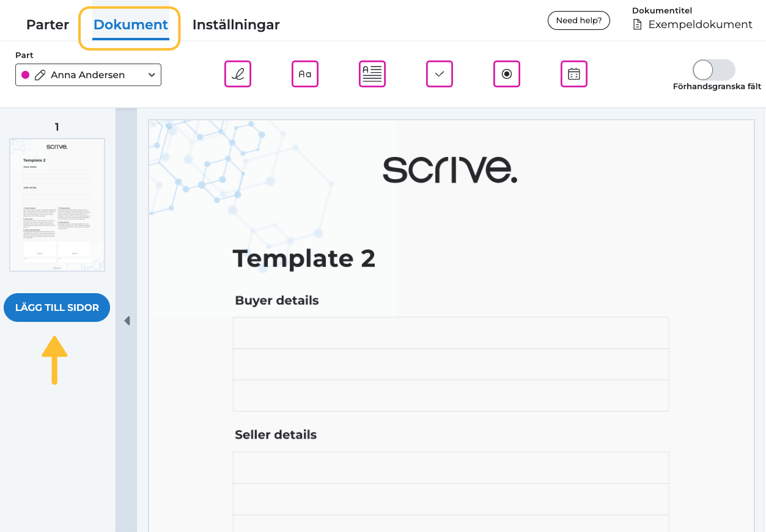This screenshot has height=532, width=766.
Task: Select the radio button field tool
Action: pyautogui.click(x=507, y=74)
